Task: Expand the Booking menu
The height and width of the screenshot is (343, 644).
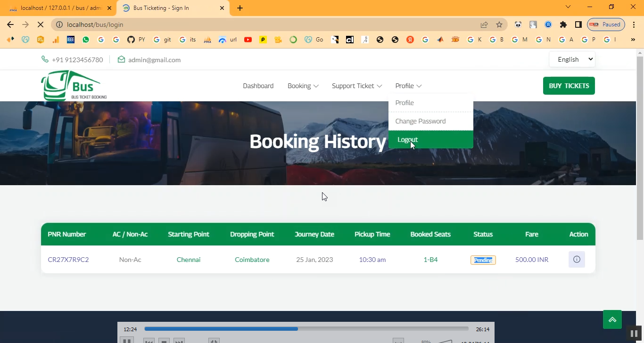Action: click(x=303, y=86)
